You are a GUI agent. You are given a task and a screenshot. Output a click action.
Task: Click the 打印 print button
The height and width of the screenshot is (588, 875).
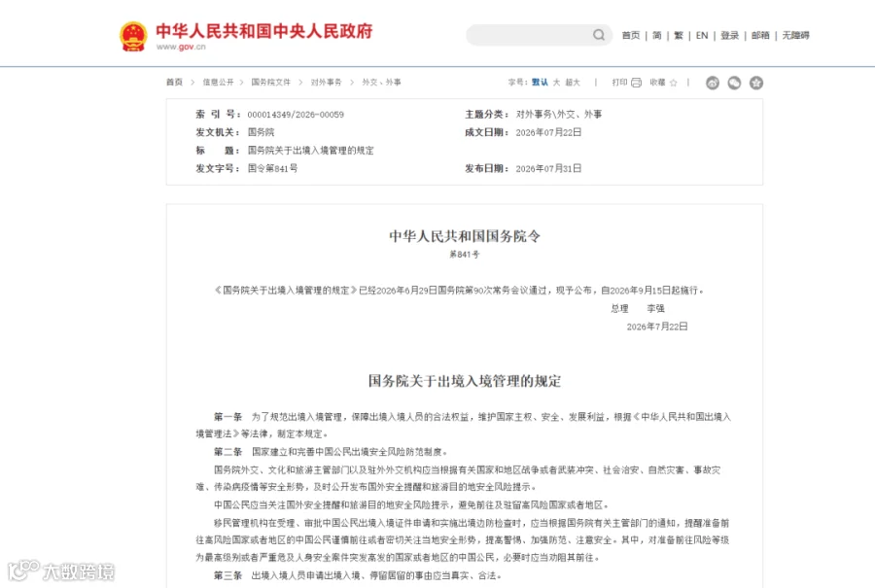(x=619, y=82)
